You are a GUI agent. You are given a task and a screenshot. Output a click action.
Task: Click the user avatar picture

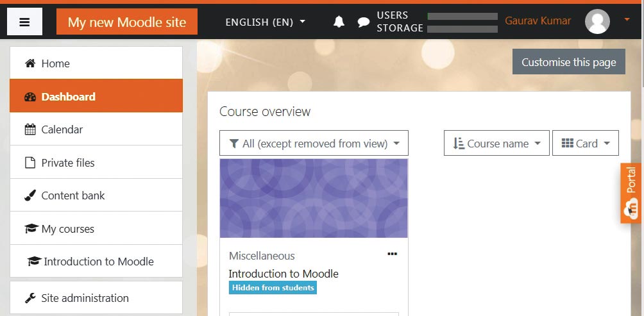pos(597,22)
